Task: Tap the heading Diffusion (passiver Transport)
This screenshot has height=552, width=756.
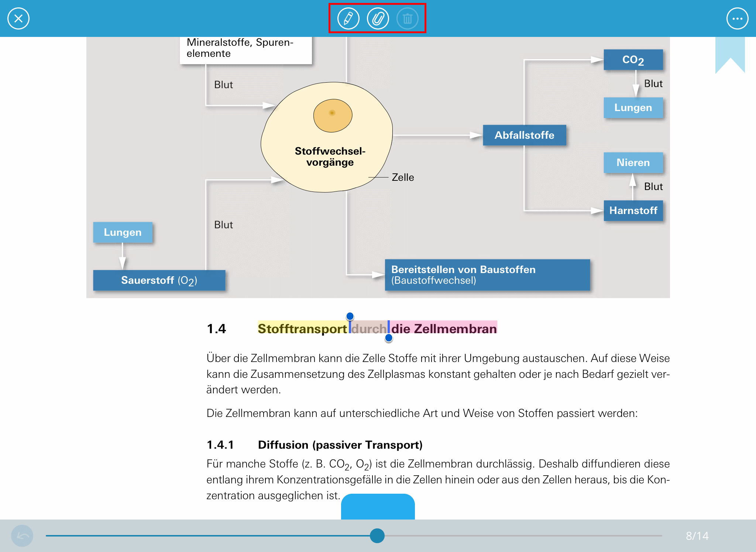Action: click(340, 445)
